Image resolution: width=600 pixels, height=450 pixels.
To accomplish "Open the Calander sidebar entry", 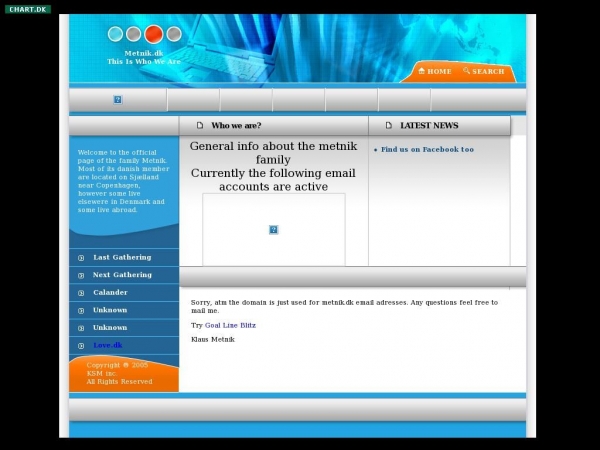I will 110,293.
